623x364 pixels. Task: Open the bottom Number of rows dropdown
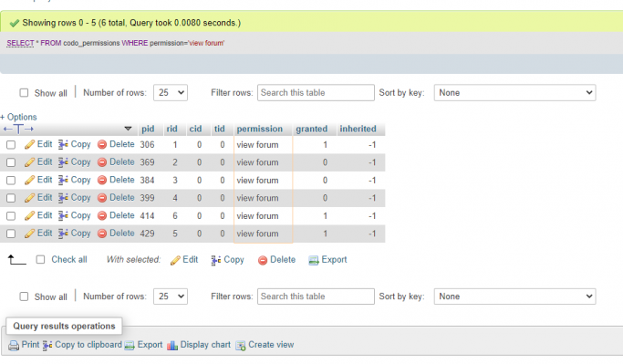[x=171, y=296]
